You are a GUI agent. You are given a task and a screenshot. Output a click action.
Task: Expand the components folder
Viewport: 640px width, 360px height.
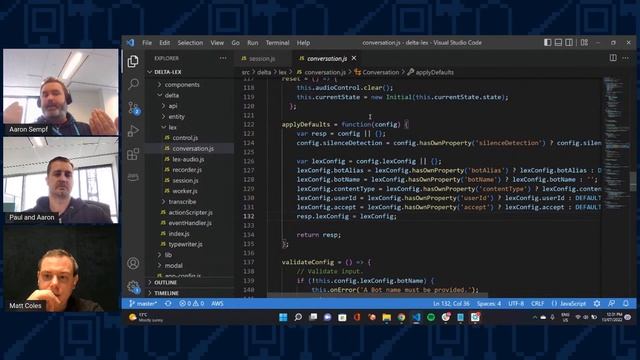(x=182, y=84)
